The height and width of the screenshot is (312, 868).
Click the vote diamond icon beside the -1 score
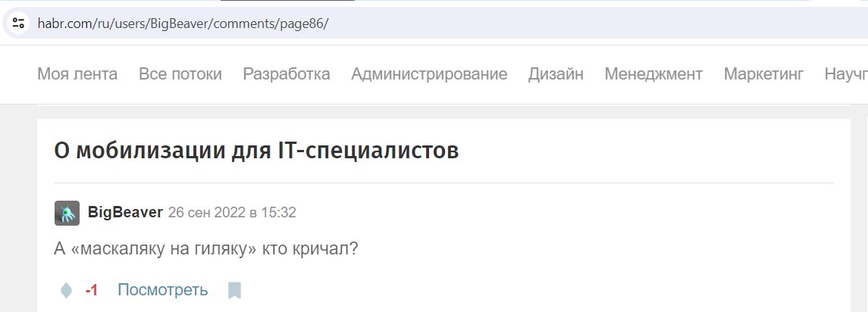point(67,290)
